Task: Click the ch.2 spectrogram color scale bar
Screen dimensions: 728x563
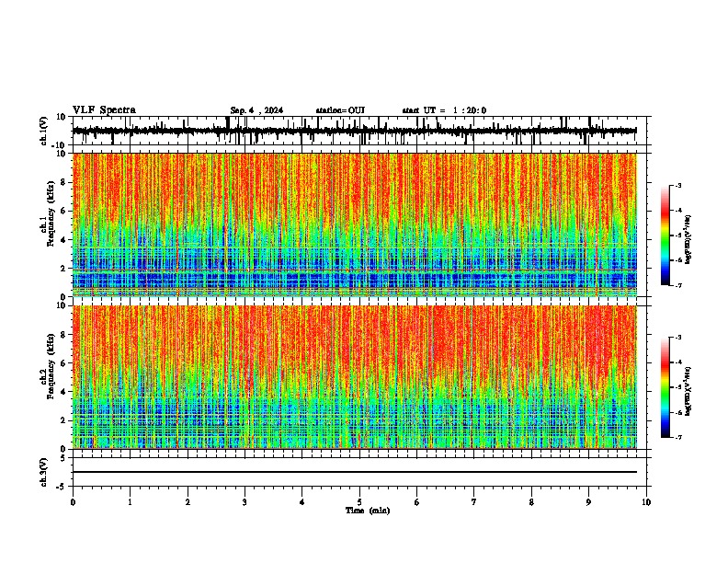Action: tap(665, 387)
